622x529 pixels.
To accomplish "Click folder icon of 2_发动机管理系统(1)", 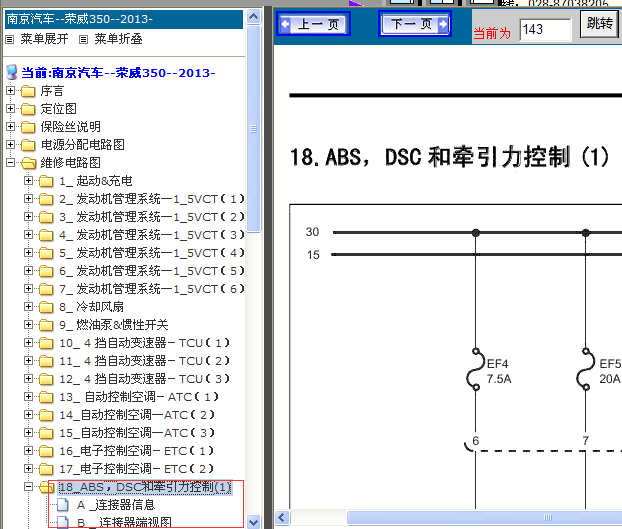I will [x=46, y=199].
